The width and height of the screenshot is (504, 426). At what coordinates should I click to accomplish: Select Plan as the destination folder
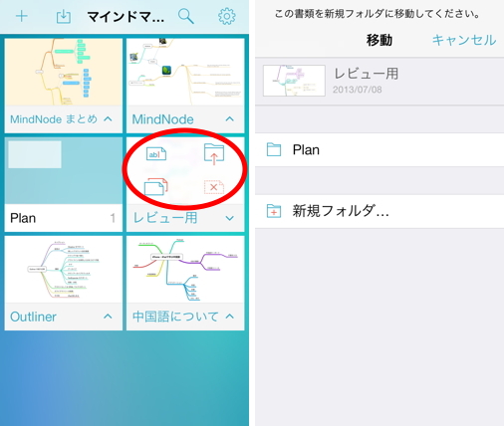click(x=379, y=150)
